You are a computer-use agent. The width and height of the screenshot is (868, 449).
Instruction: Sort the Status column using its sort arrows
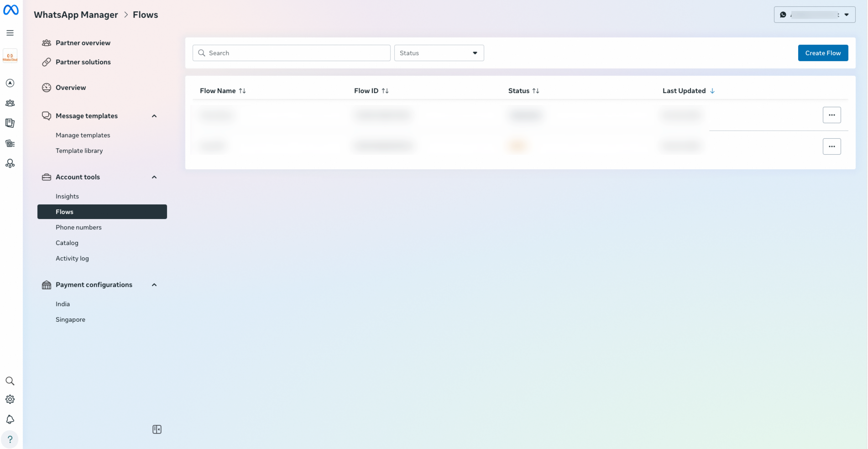(x=536, y=91)
